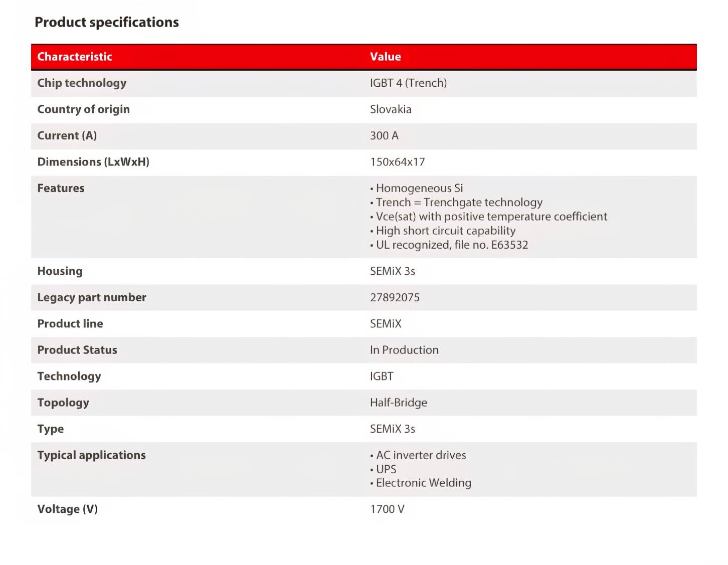Image resolution: width=728 pixels, height=565 pixels.
Task: Select the Half-Bridge topology value
Action: pos(399,403)
